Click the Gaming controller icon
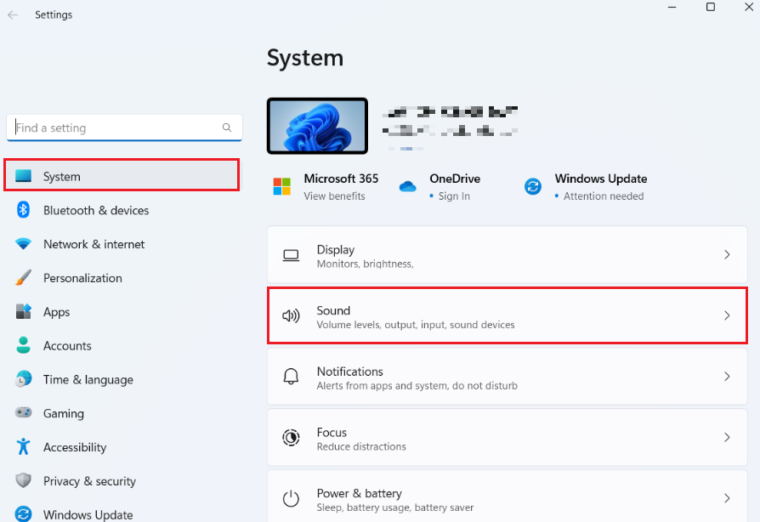 (x=23, y=413)
